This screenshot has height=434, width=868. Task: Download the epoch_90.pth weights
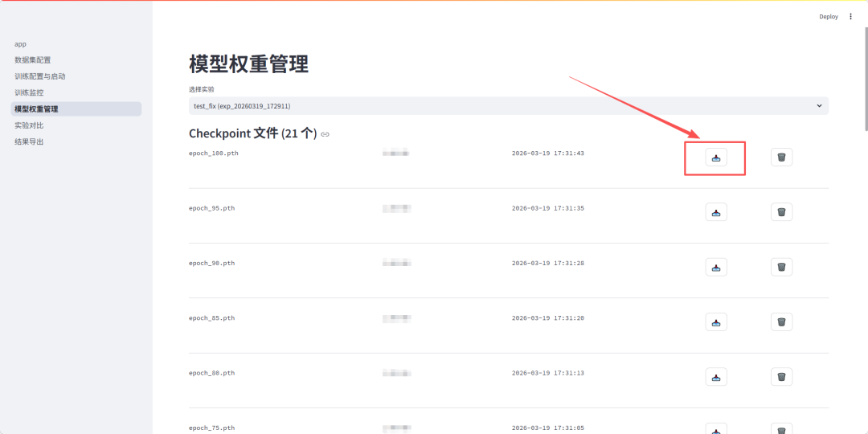coord(716,267)
